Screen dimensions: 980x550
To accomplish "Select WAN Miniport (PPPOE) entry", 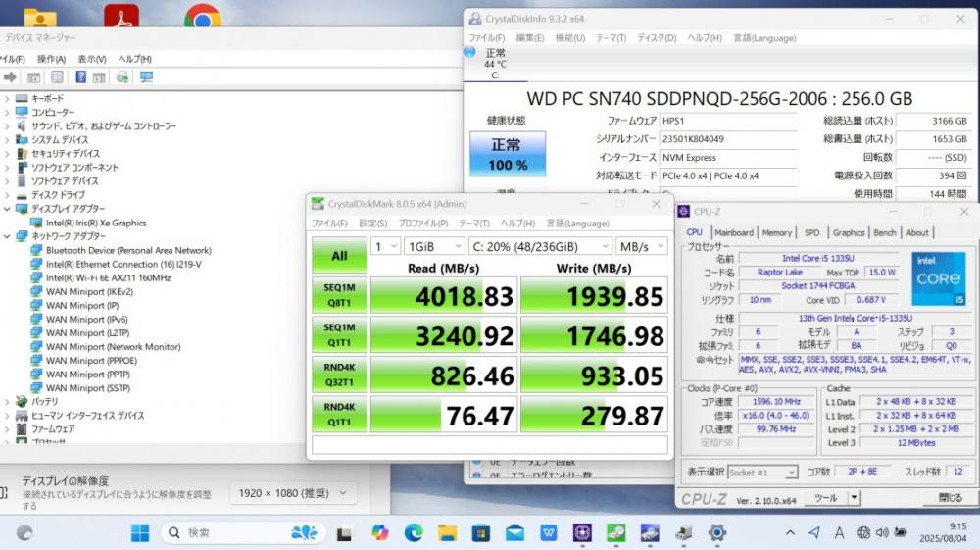I will pos(91,360).
